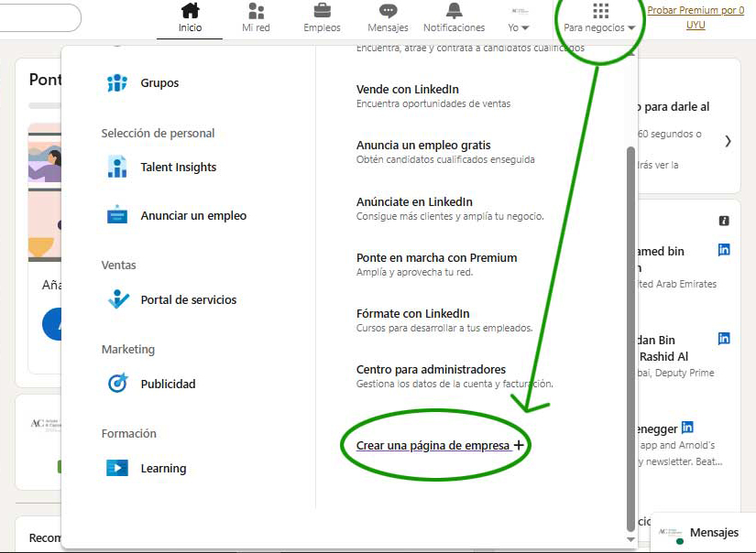Open Mi red people icon
This screenshot has height=553, width=756.
coord(256,11)
